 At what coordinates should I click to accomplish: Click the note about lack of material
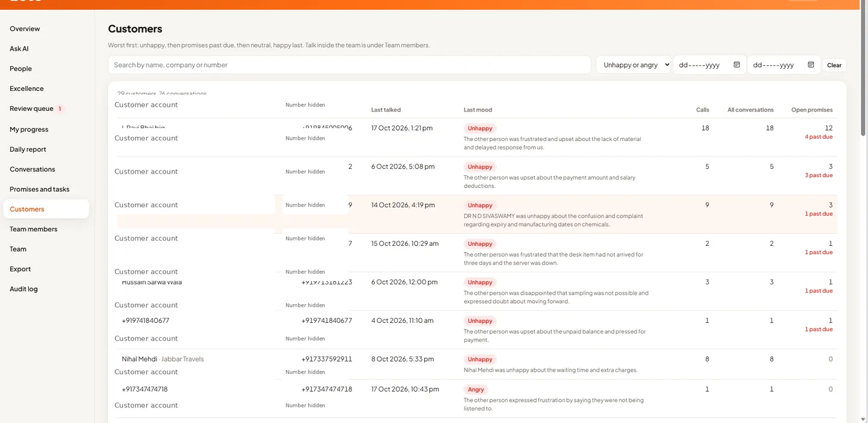[x=552, y=143]
